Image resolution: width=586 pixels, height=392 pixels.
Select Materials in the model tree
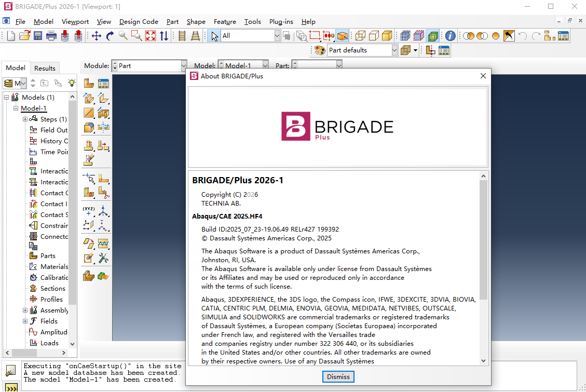pos(54,267)
